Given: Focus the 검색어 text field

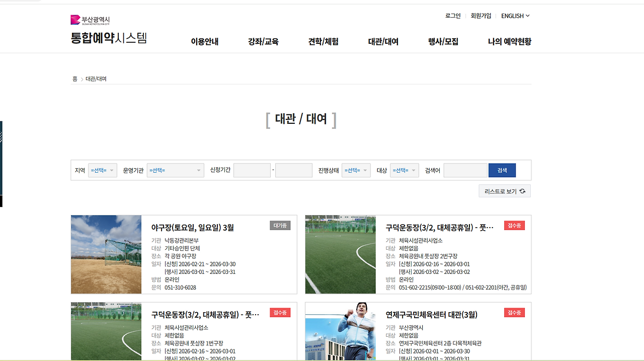Looking at the screenshot, I should point(465,170).
